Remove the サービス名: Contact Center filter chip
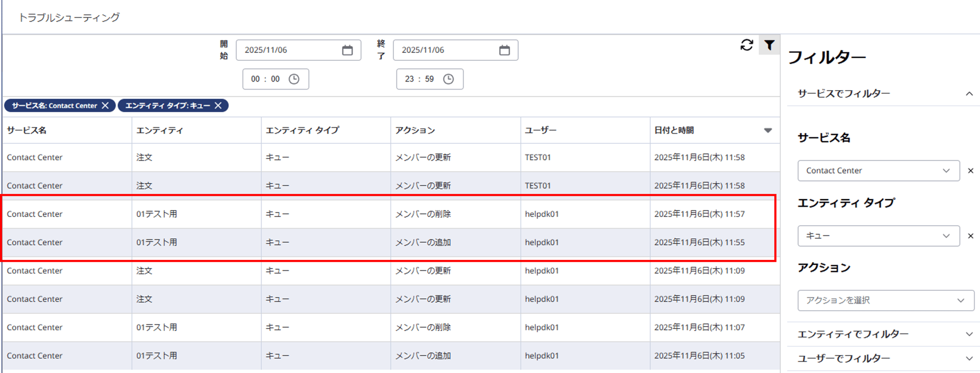Image resolution: width=980 pixels, height=373 pixels. (105, 106)
